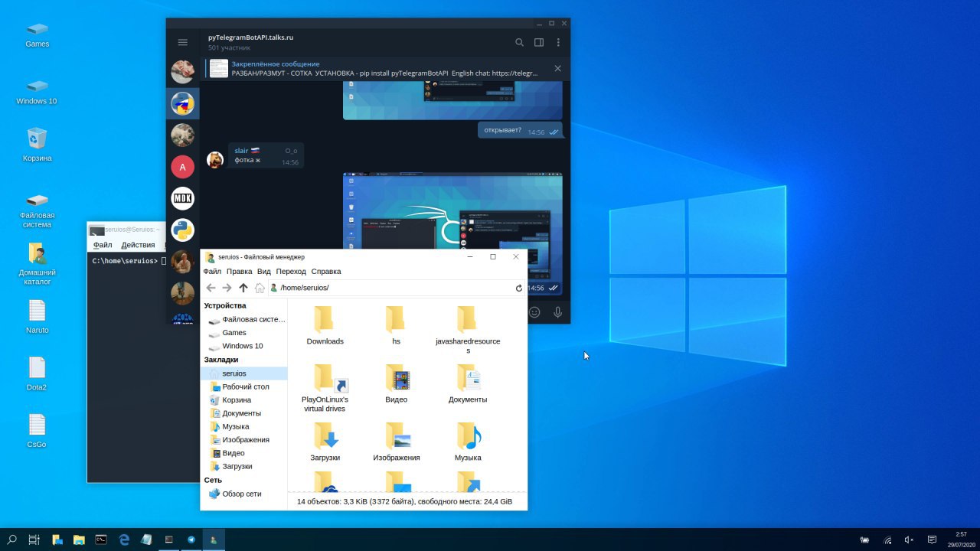Go to home folder in file manager
Screen dimensions: 980x551
click(x=260, y=288)
